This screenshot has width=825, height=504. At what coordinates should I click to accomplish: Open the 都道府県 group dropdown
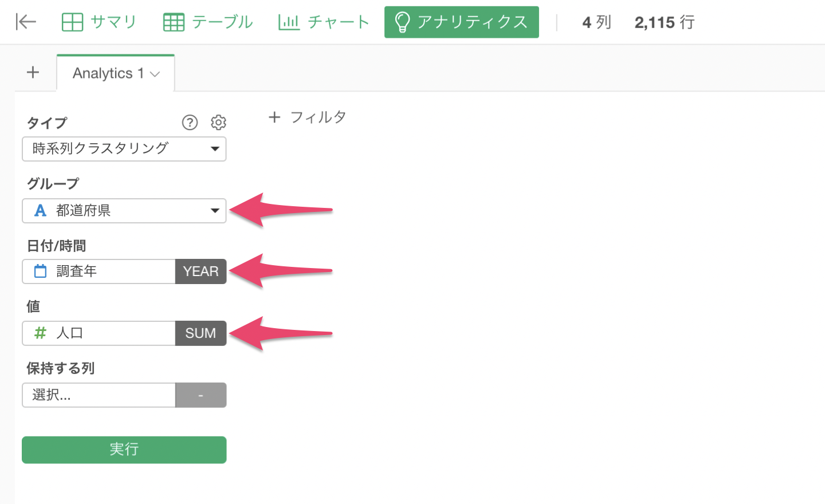[124, 211]
